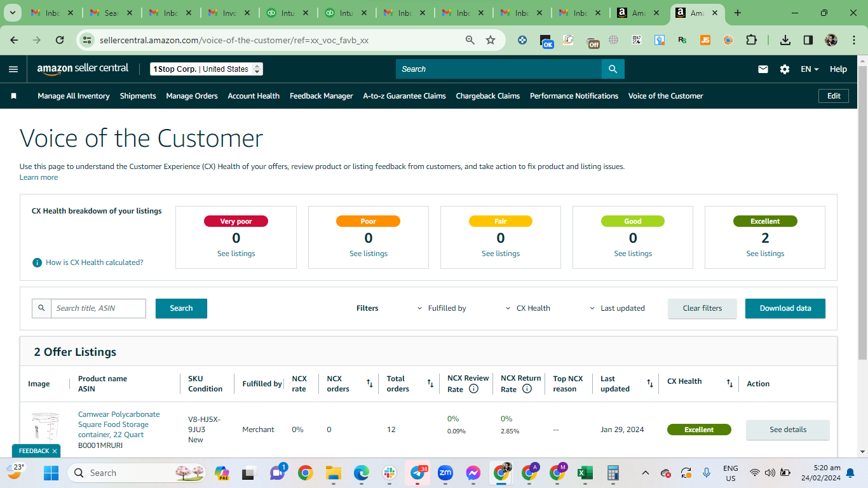868x488 pixels.
Task: Open the Chrome profile avatar
Action: tap(831, 40)
